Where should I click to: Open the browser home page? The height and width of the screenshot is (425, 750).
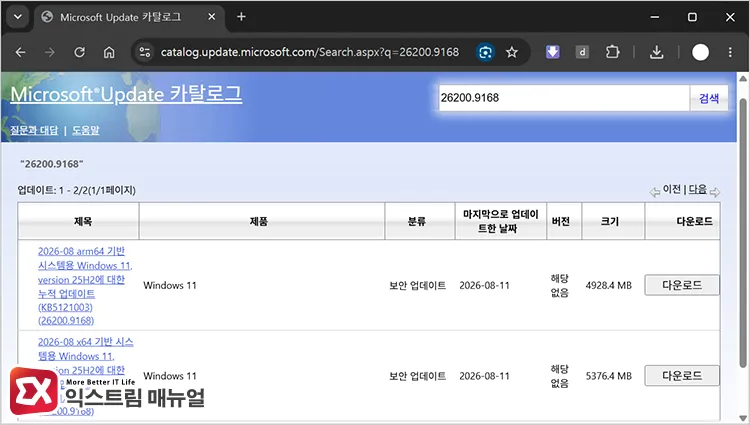(109, 52)
